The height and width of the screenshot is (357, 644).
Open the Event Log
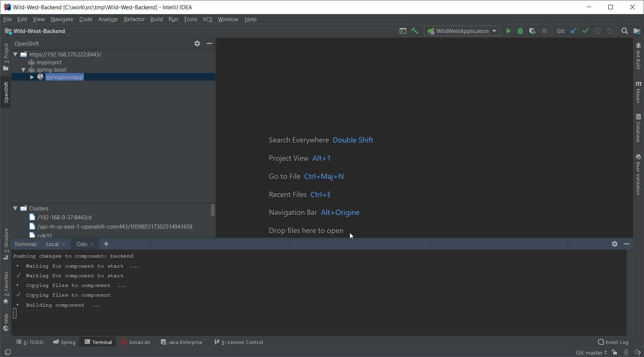(x=613, y=342)
